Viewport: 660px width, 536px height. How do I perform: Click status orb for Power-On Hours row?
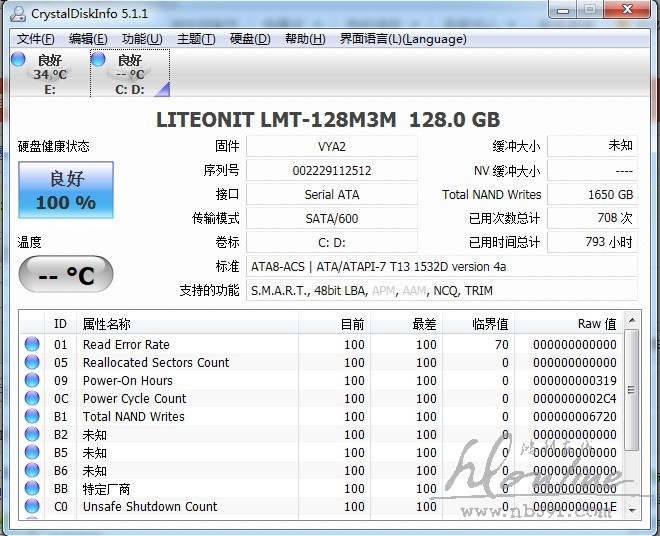[32, 381]
